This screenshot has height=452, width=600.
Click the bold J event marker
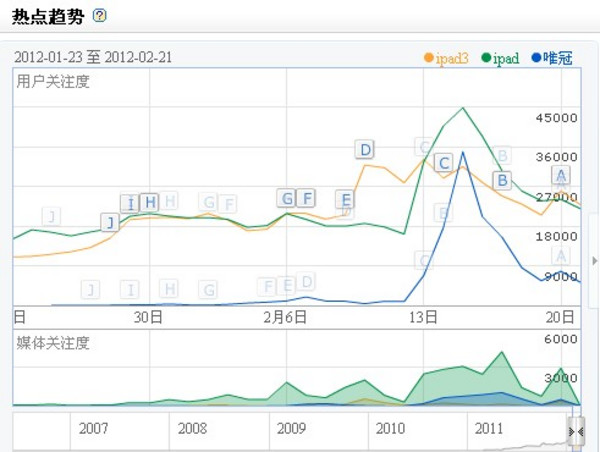[x=110, y=222]
